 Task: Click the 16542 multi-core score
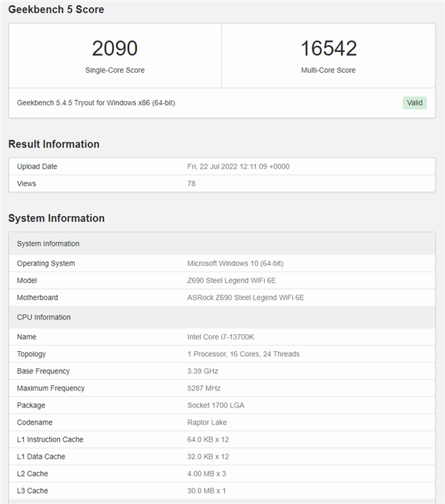[x=329, y=49]
